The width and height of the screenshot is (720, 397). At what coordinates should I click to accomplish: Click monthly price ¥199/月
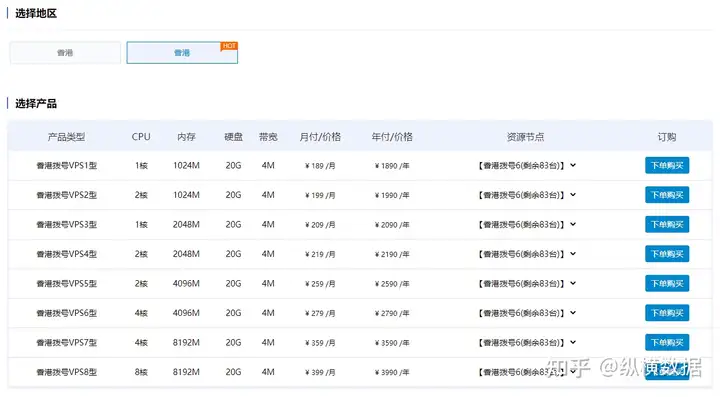click(x=320, y=195)
